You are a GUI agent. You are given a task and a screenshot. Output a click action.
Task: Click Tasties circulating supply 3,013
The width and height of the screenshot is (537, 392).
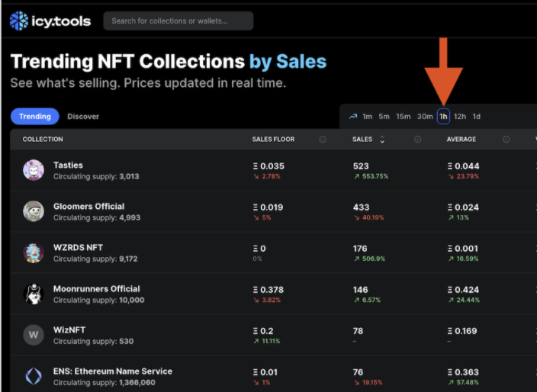(x=96, y=177)
